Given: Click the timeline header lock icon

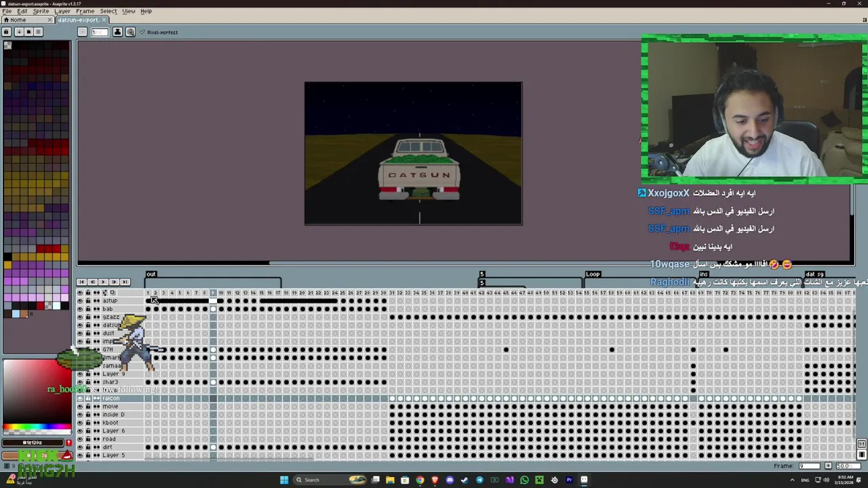Looking at the screenshot, I should pos(88,293).
